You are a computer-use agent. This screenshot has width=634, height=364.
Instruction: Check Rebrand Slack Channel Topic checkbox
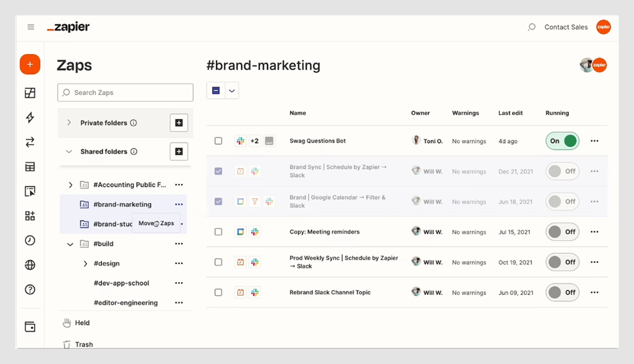click(218, 292)
